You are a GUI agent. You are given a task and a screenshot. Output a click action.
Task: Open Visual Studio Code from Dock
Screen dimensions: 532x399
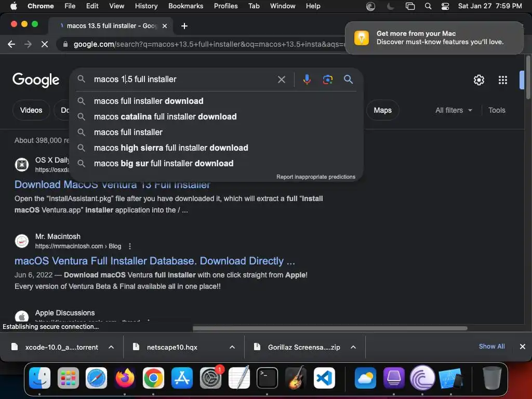(x=324, y=378)
